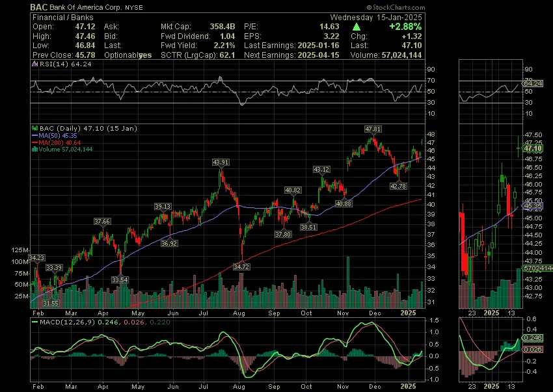Click the BAC ticker symbol in the header
This screenshot has width=553, height=392.
(39, 7)
